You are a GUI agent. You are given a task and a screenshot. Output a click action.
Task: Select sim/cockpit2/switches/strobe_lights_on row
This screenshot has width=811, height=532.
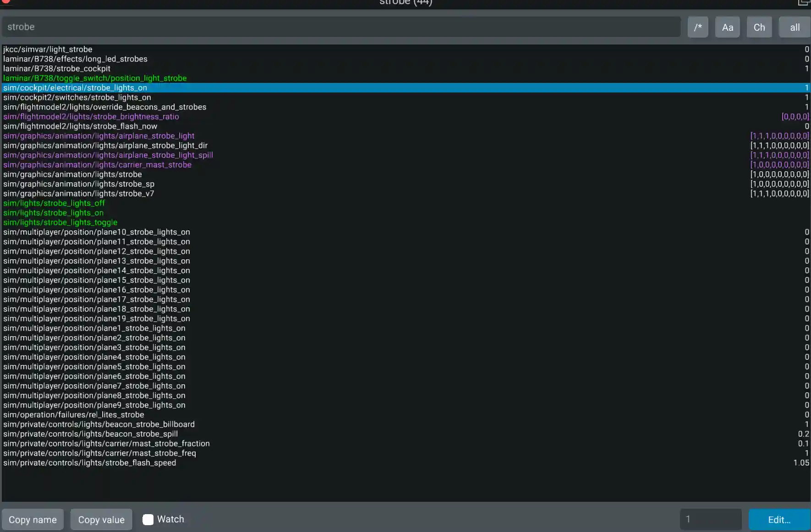406,98
